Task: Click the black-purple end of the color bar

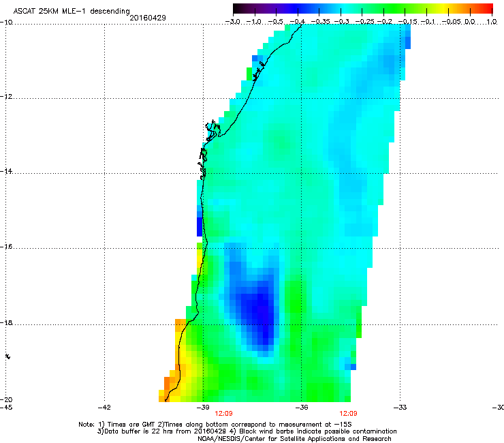Action: (240, 8)
